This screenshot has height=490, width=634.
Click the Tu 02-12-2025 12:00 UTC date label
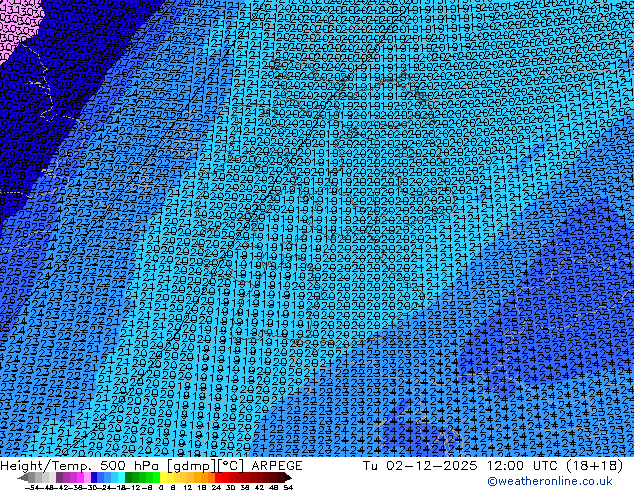493,465
